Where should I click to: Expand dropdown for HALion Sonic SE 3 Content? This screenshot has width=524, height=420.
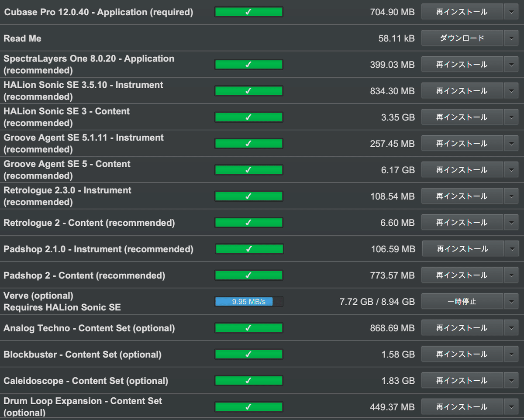511,117
